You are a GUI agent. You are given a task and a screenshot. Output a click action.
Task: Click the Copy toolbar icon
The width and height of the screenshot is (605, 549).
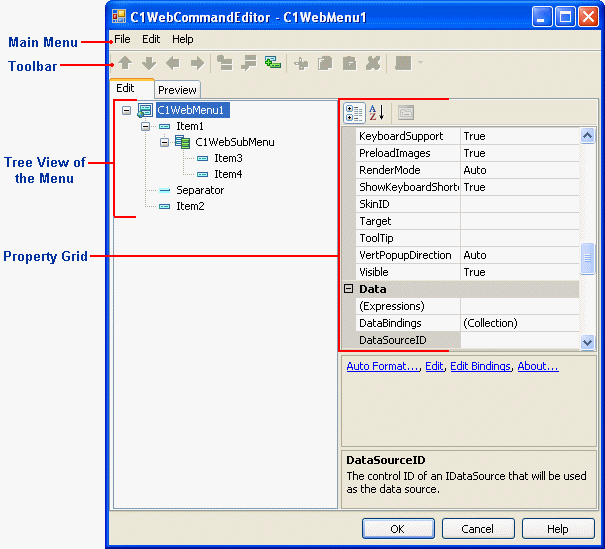click(x=325, y=63)
